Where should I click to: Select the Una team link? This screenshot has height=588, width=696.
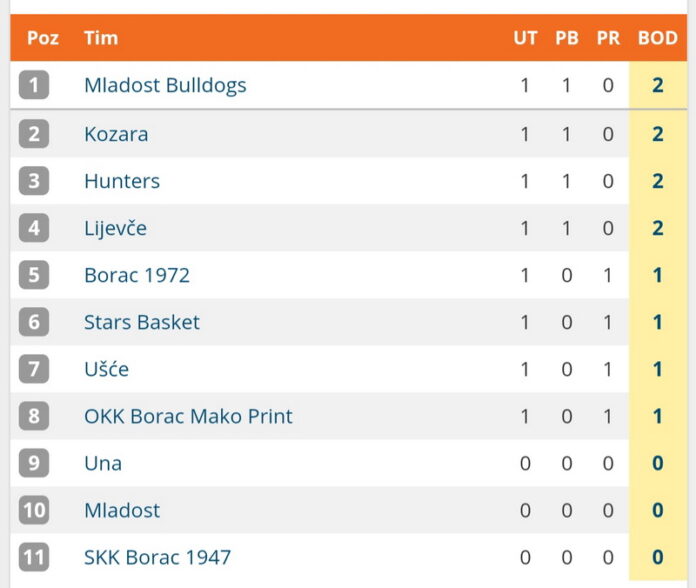(x=103, y=463)
